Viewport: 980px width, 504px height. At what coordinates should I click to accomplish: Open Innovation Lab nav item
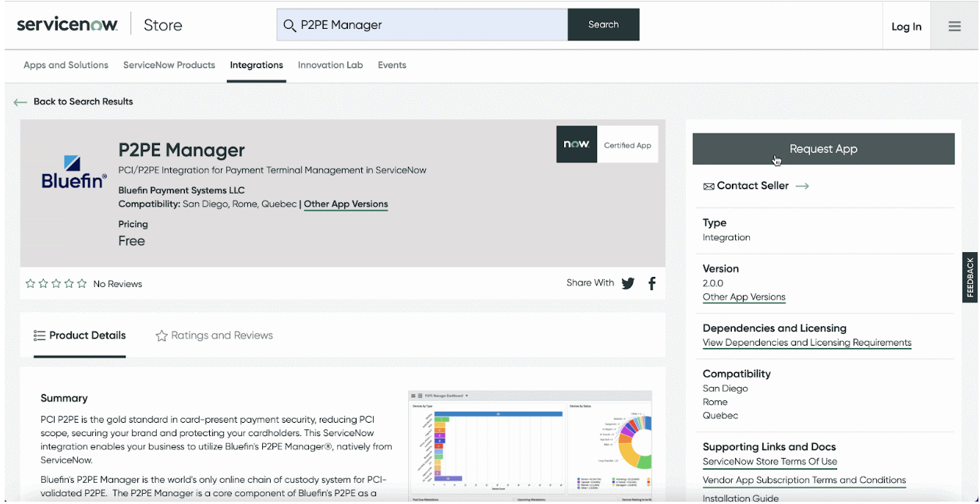click(331, 66)
